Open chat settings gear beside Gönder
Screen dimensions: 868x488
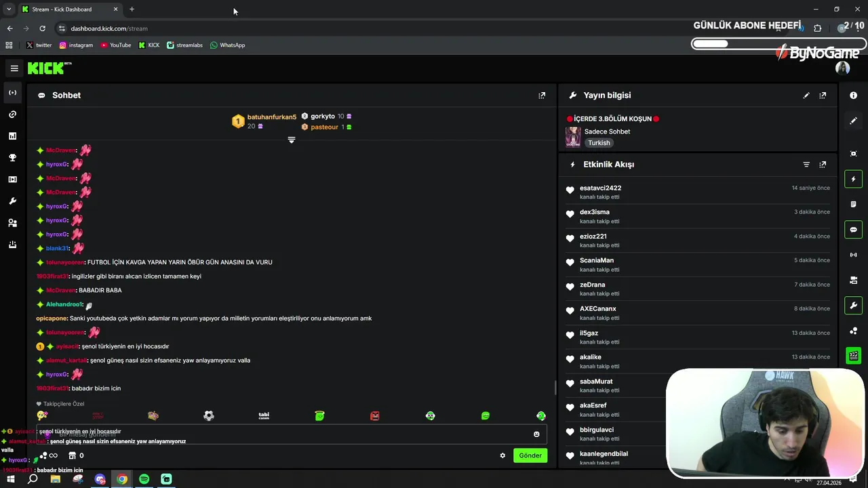(502, 455)
